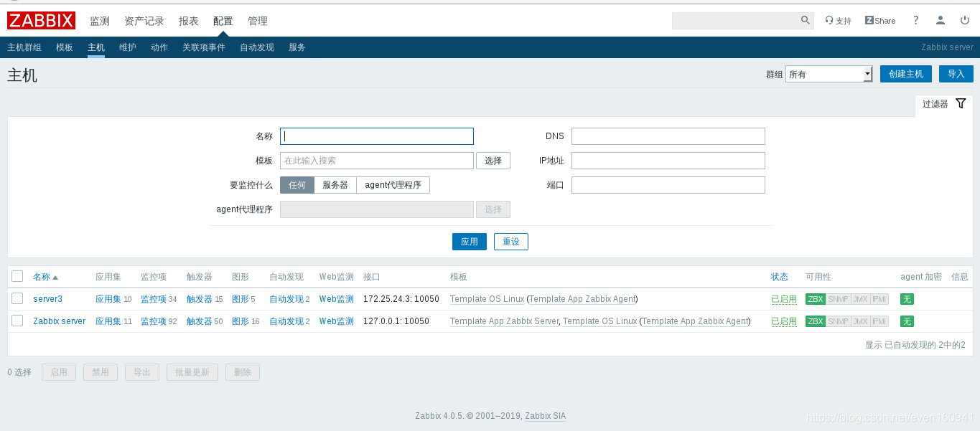Screen dimensions: 980x431
Task: Go to 主机 submenu
Action: (x=96, y=47)
